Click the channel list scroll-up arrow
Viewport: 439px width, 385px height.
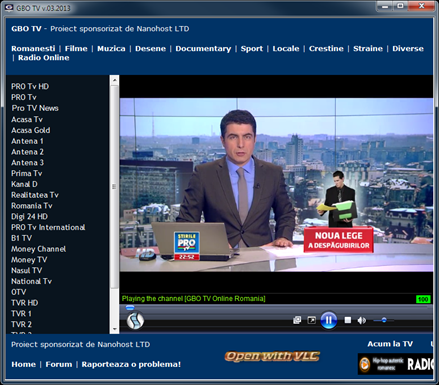tap(114, 80)
